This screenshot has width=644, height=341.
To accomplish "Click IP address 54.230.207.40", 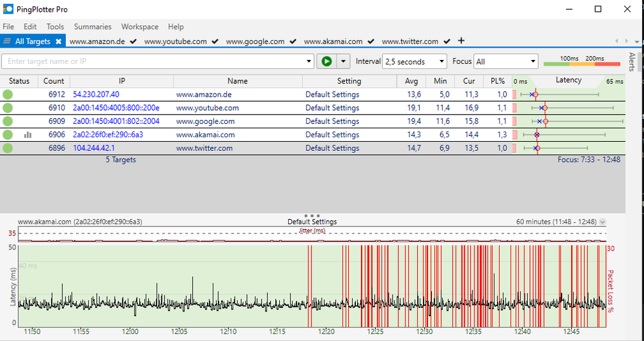I will (x=96, y=95).
